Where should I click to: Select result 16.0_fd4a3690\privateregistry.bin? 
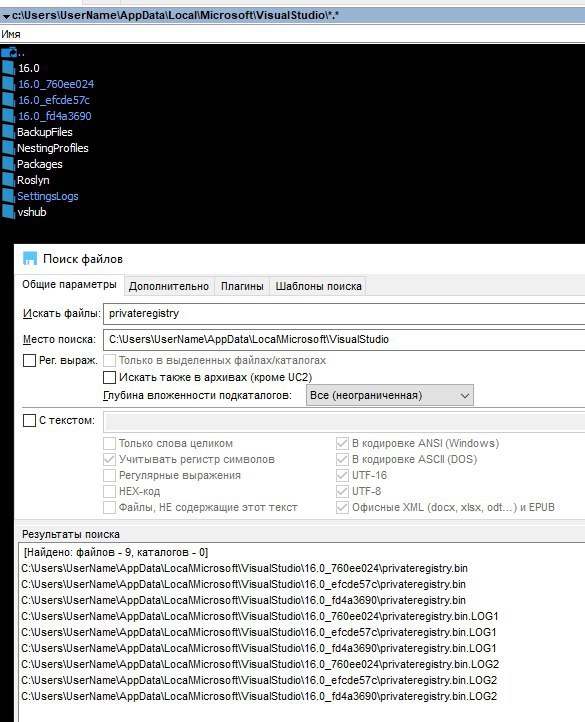tap(243, 600)
